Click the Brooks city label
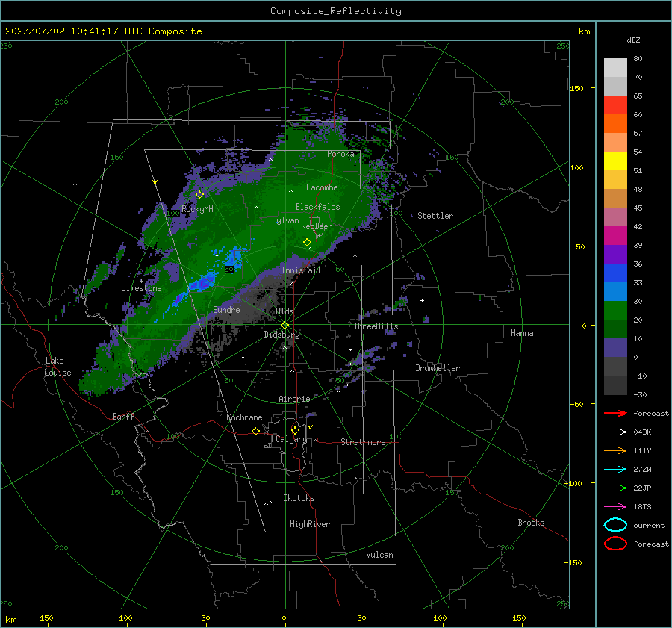 click(x=531, y=523)
